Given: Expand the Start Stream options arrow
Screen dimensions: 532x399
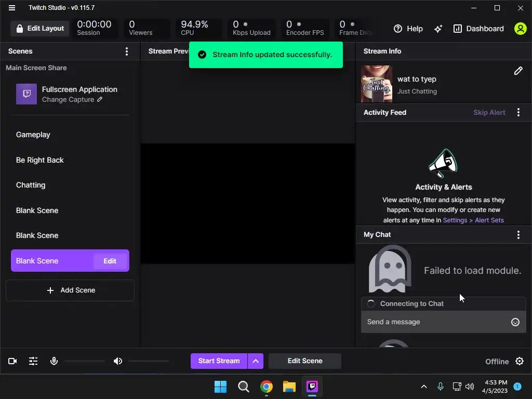Looking at the screenshot, I should pyautogui.click(x=256, y=361).
